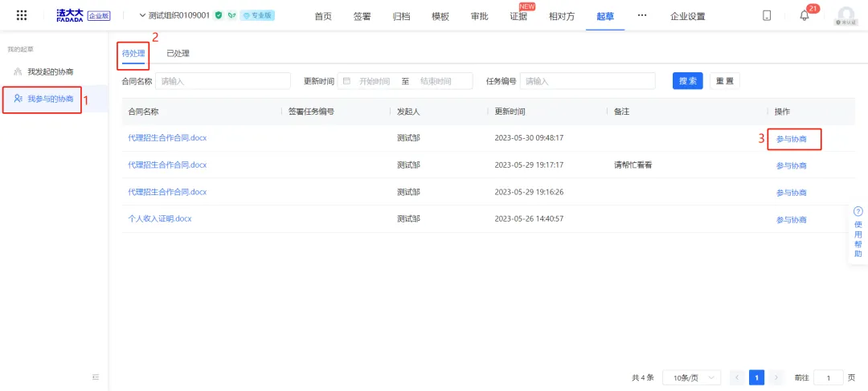Open start time calendar picker icon
Image resolution: width=868 pixels, height=391 pixels.
(x=346, y=81)
